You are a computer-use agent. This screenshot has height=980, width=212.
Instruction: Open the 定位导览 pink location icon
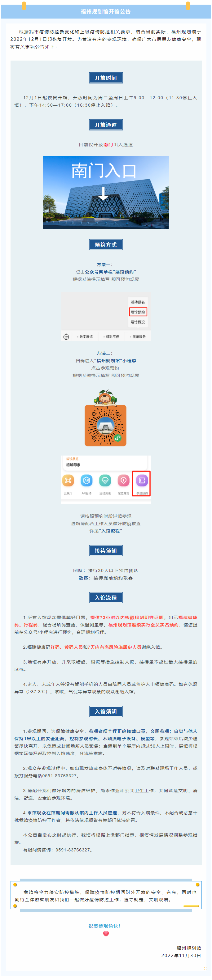tap(124, 481)
